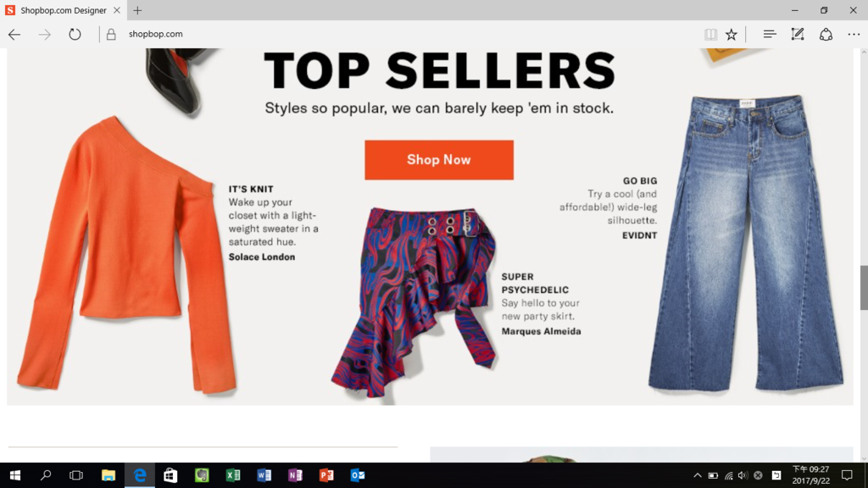Launch Excel from the taskbar
Viewport: 868px width, 488px height.
[233, 475]
